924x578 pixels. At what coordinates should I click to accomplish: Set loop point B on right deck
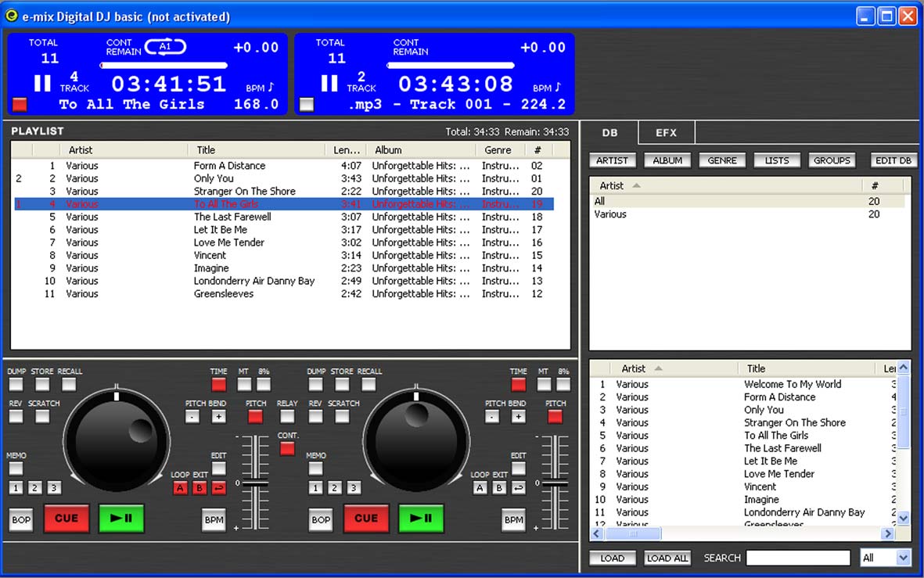[x=499, y=488]
